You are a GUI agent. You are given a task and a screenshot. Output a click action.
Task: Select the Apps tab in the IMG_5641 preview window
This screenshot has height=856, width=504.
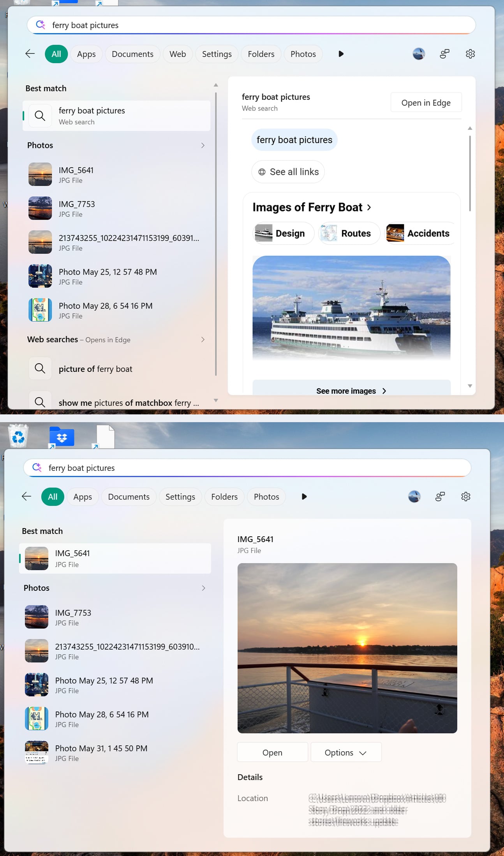pos(83,497)
